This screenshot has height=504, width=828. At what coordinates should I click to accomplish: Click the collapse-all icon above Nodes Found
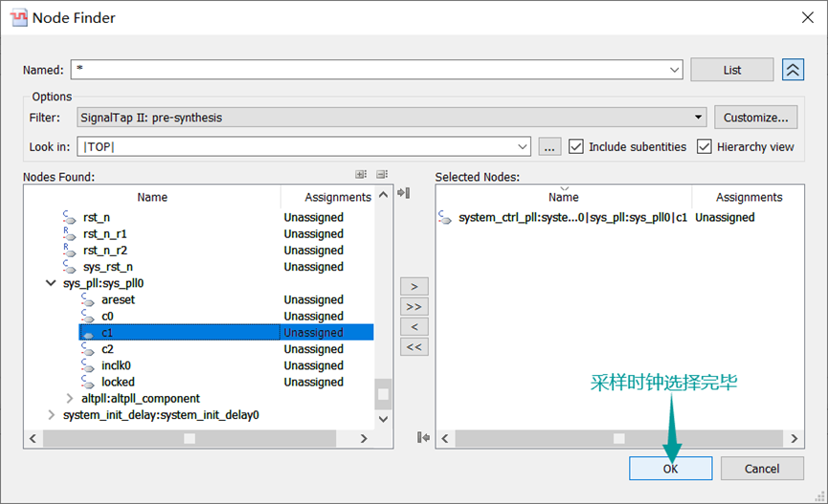coord(382,174)
